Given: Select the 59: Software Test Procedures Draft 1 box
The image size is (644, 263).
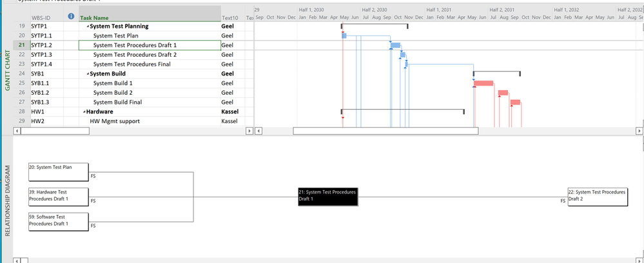Looking at the screenshot, I should coord(59,222).
